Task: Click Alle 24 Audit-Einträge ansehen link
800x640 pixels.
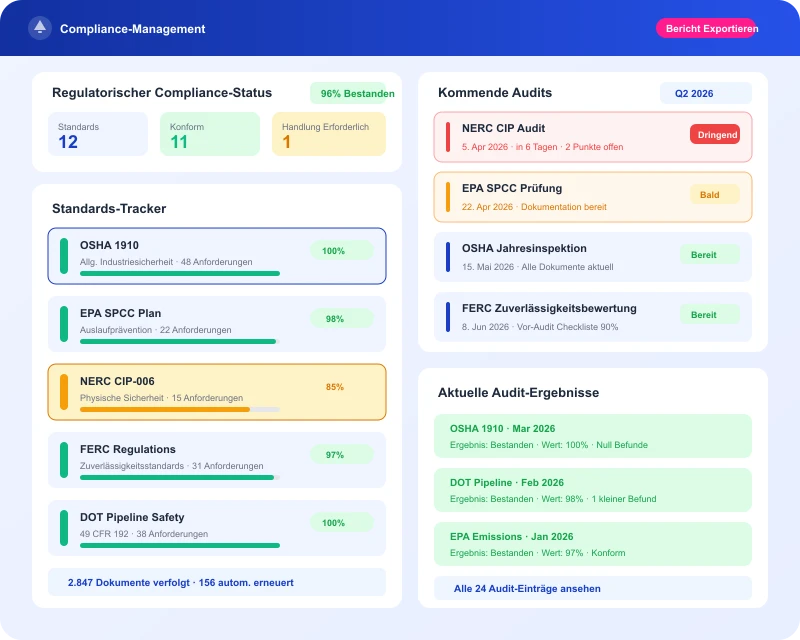Action: [593, 588]
